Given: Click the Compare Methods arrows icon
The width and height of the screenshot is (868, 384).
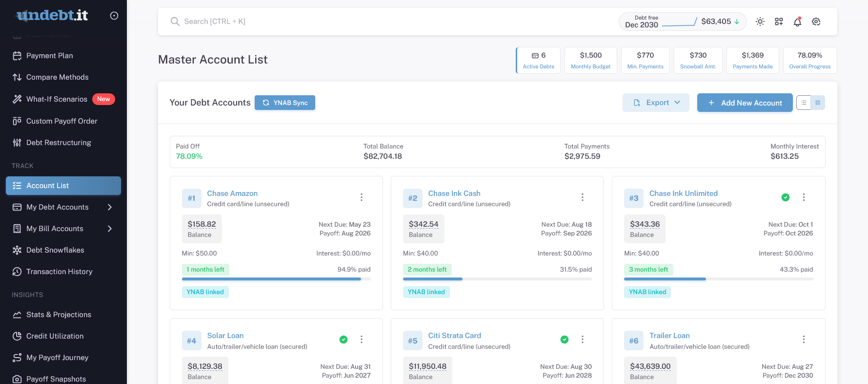Looking at the screenshot, I should (17, 77).
